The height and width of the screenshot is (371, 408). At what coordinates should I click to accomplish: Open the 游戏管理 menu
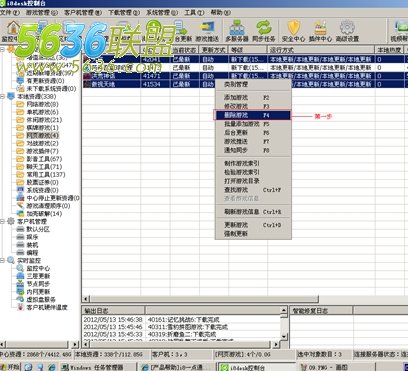tap(42, 13)
